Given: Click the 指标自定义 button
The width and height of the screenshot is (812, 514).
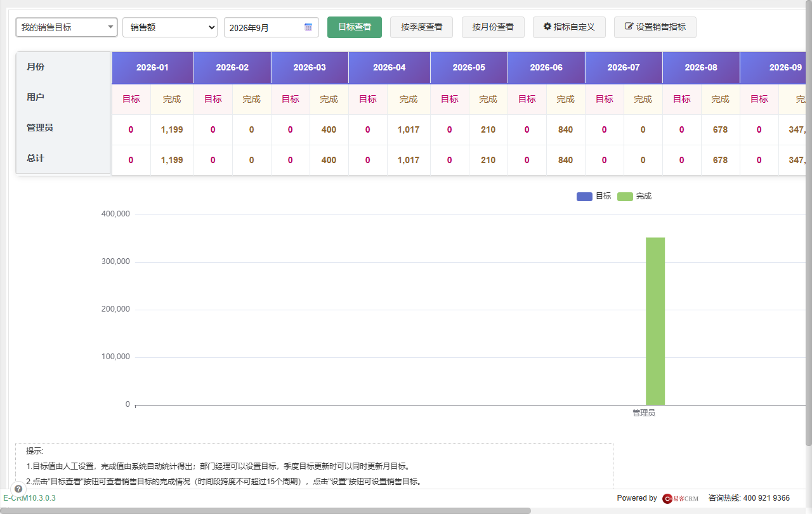Looking at the screenshot, I should coord(569,27).
